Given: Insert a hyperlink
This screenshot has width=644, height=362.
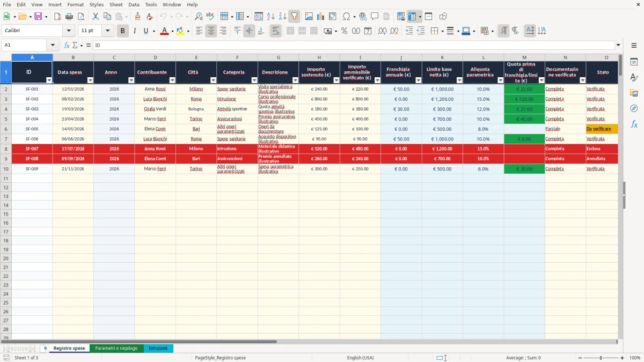Looking at the screenshot, I should pyautogui.click(x=363, y=17).
